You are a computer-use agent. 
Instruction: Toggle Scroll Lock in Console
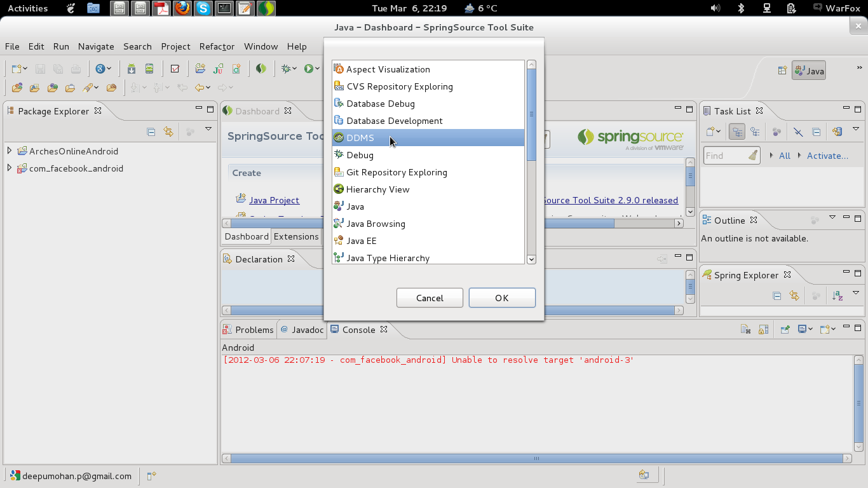pos(764,329)
